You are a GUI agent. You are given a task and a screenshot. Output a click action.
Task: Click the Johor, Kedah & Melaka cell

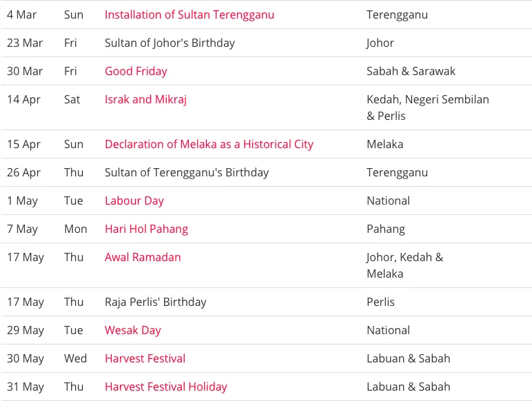click(405, 265)
